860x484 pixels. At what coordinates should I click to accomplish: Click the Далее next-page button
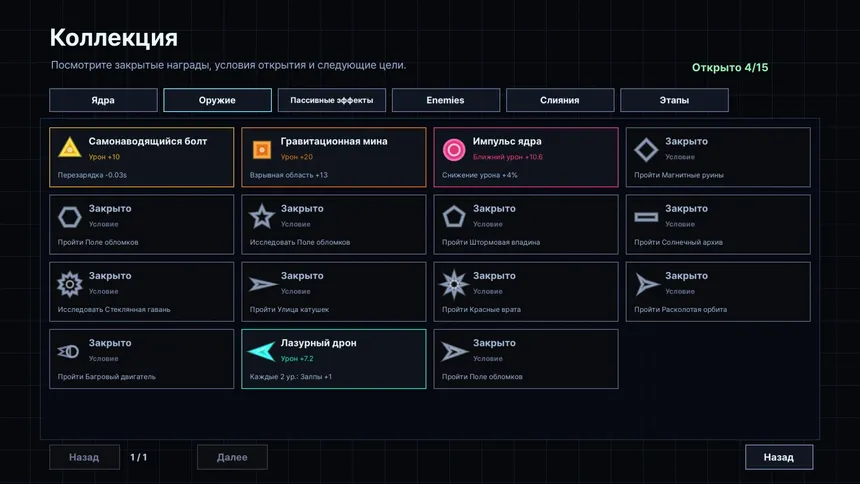[x=232, y=457]
